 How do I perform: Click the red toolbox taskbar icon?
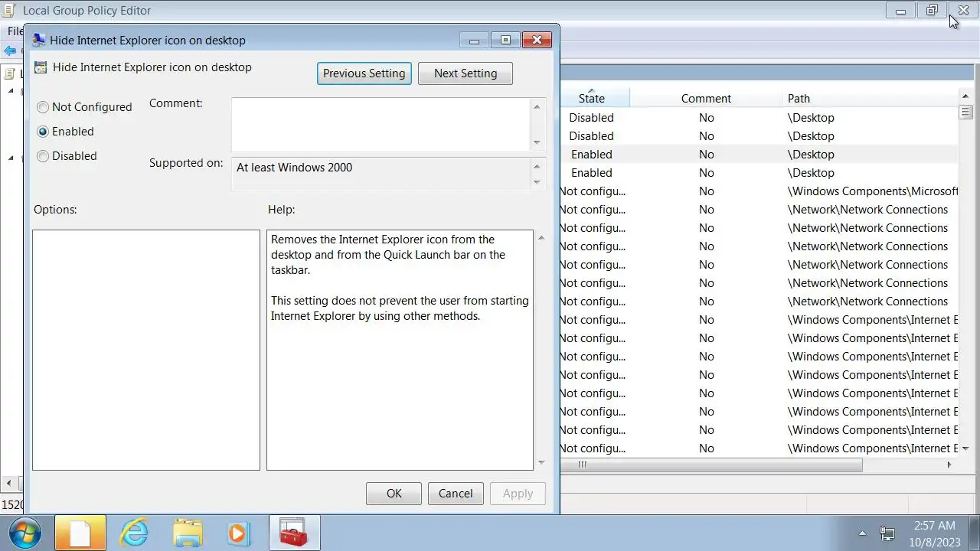294,533
